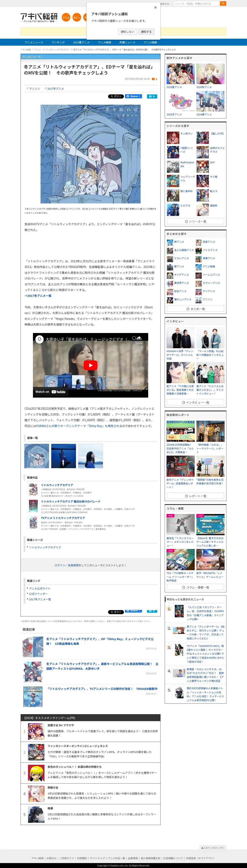Click the ⇒2017冬アニメ一覧 link
Viewport: 247px width, 868px height.
point(38,296)
